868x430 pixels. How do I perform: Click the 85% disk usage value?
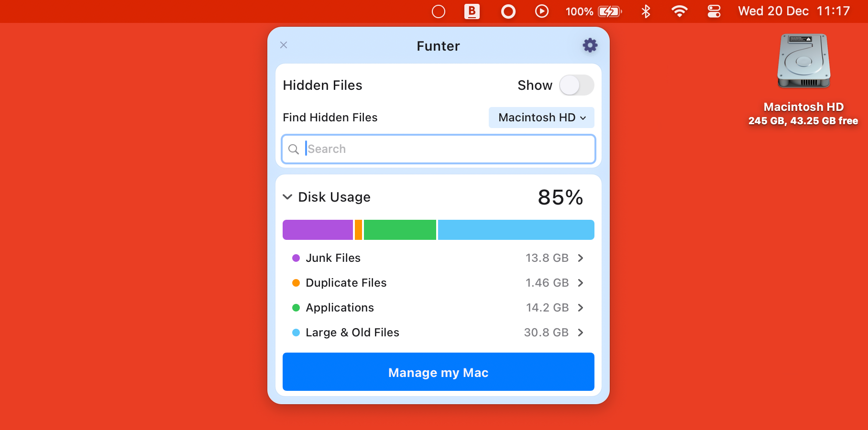pyautogui.click(x=560, y=197)
